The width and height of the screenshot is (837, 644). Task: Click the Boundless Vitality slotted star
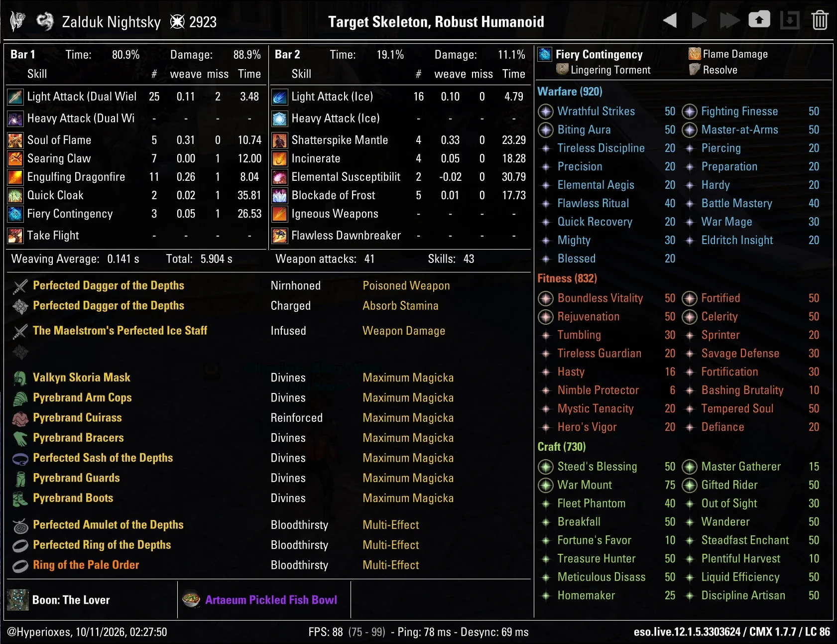click(546, 298)
